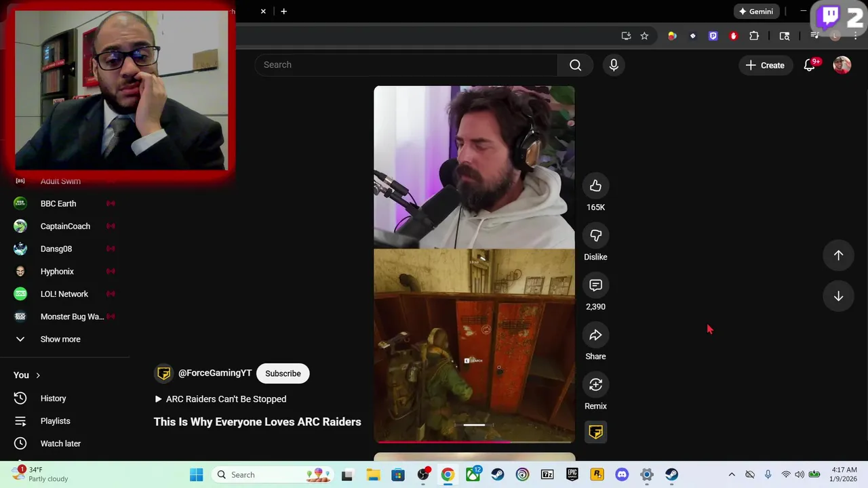Open the @ForceGamingYT channel link
Viewport: 868px width, 488px height.
(x=215, y=373)
